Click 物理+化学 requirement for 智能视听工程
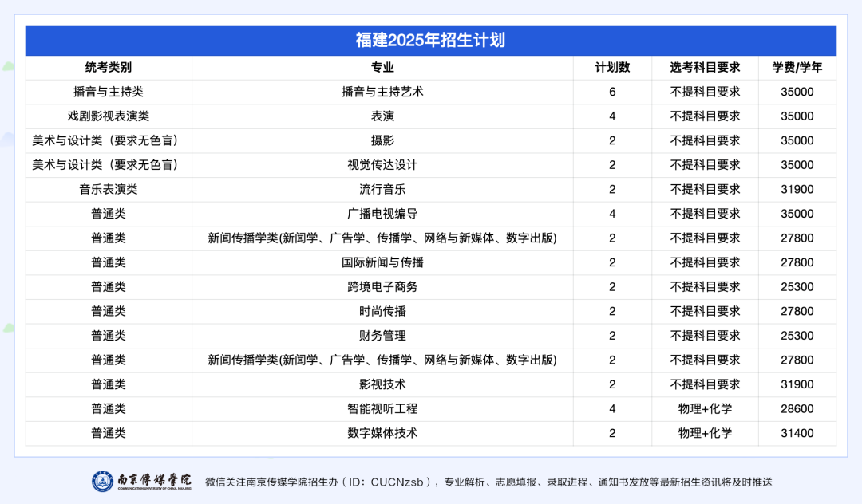Screen dimensions: 862x504 [x=705, y=408]
